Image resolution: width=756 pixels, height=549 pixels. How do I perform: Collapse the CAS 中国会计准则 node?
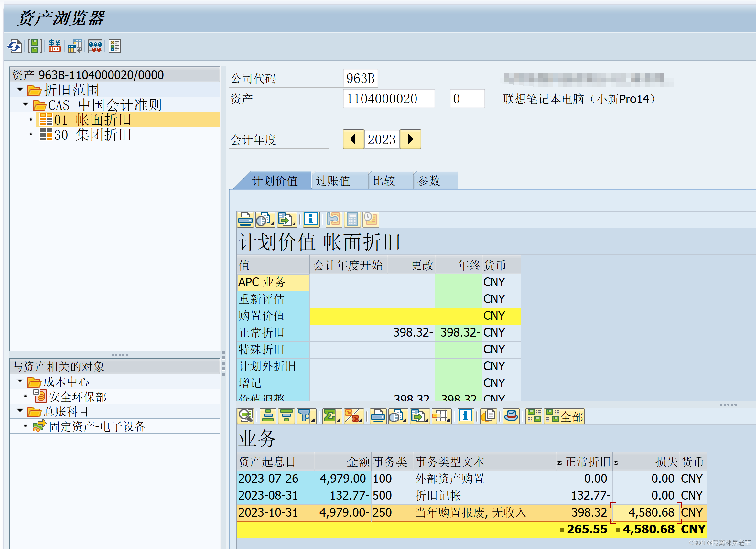pyautogui.click(x=26, y=104)
